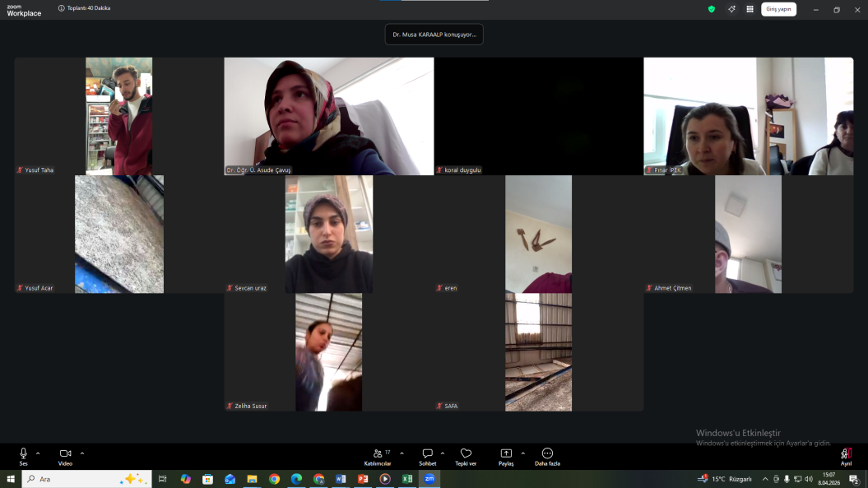Leave the meeting with the Ayrıl button
Image resolution: width=868 pixels, height=488 pixels.
[x=846, y=454]
